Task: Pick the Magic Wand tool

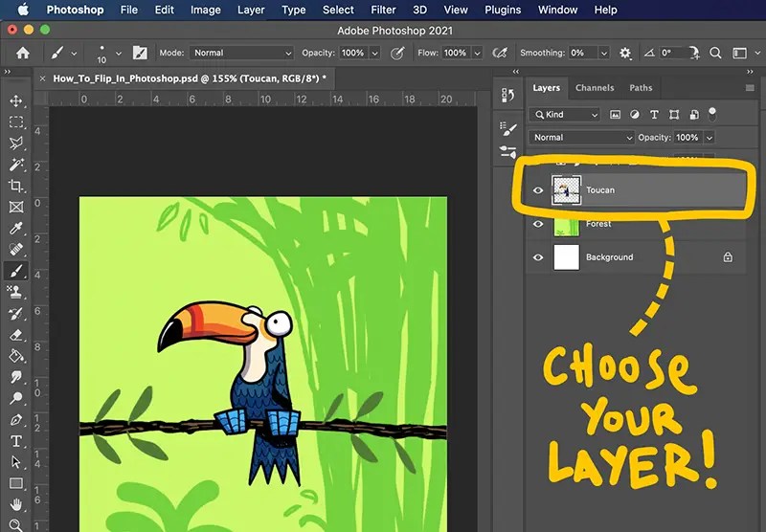Action: pos(16,165)
